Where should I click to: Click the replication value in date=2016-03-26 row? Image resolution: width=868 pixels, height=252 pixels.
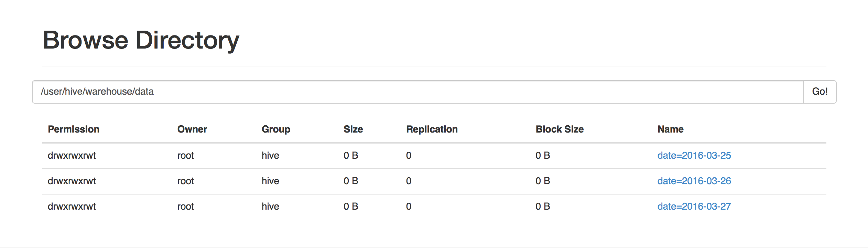(x=409, y=181)
